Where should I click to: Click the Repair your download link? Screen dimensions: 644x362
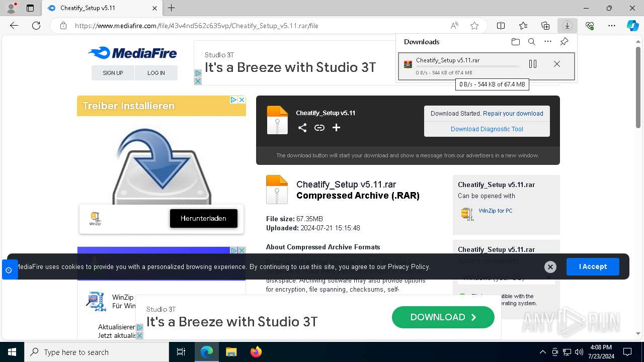click(513, 114)
